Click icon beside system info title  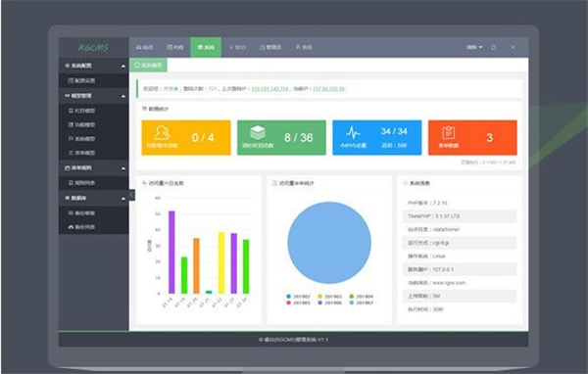406,183
